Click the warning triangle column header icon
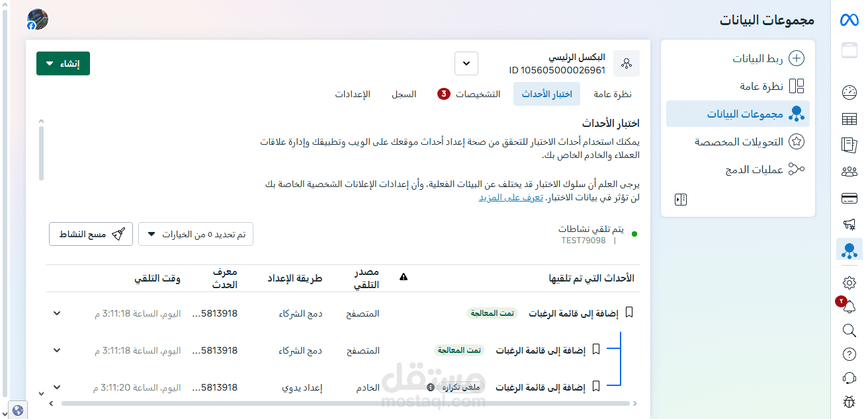Image resolution: width=868 pixels, height=419 pixels. coord(404,278)
